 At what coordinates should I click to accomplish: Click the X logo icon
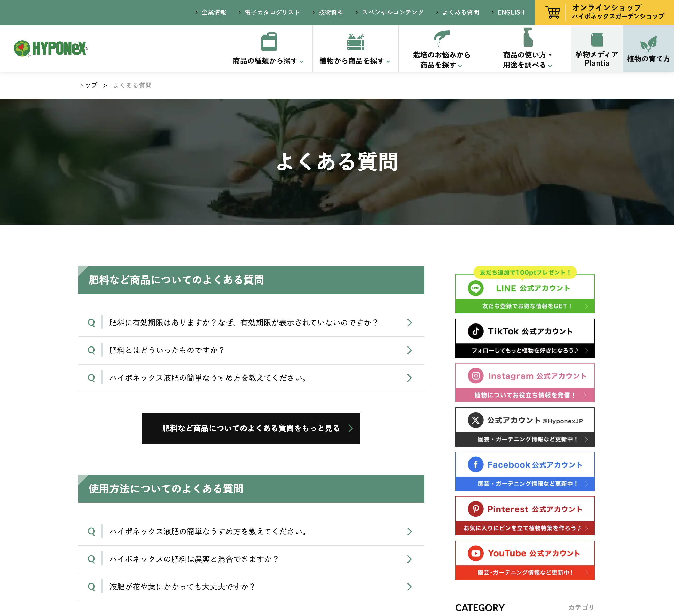(x=475, y=420)
